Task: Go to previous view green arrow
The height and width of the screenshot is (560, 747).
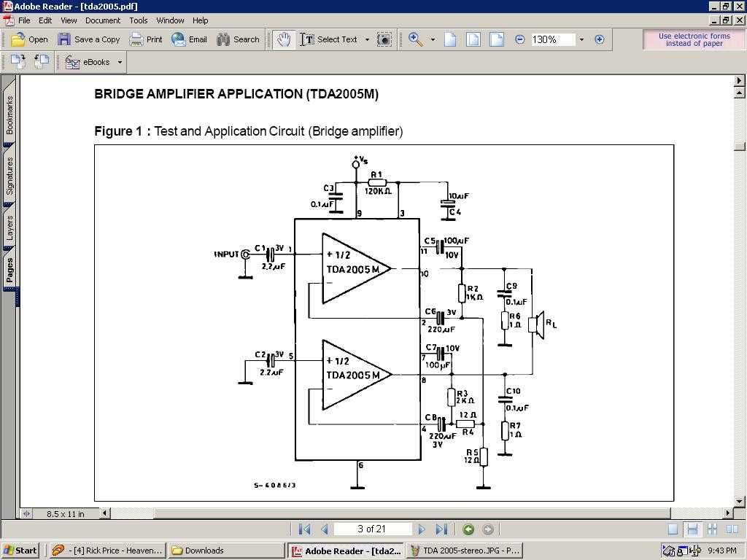Action: 468,529
